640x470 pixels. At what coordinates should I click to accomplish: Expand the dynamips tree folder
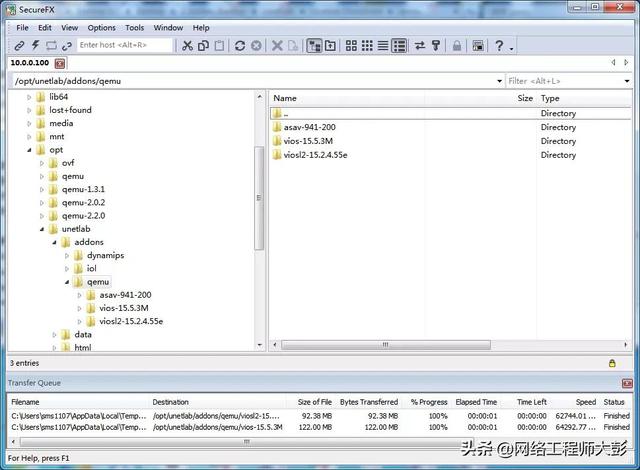coord(67,256)
